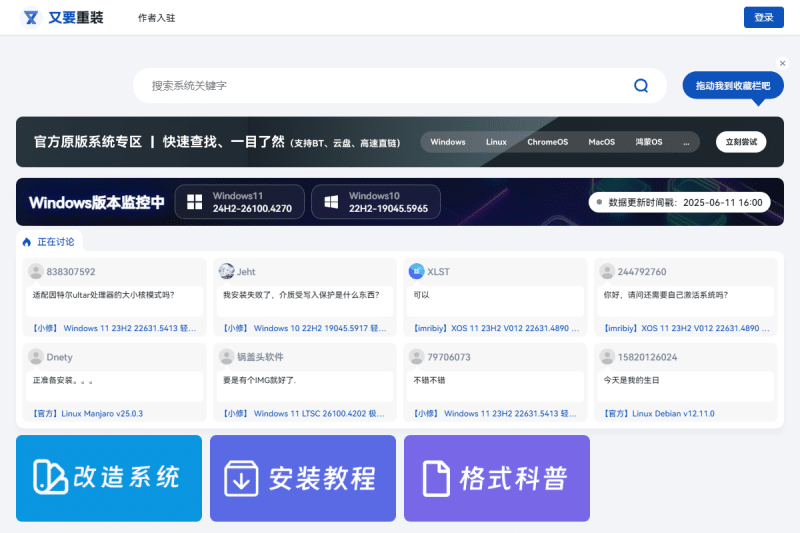This screenshot has width=800, height=533.
Task: Open the 格式科普 tile
Action: coord(497,478)
